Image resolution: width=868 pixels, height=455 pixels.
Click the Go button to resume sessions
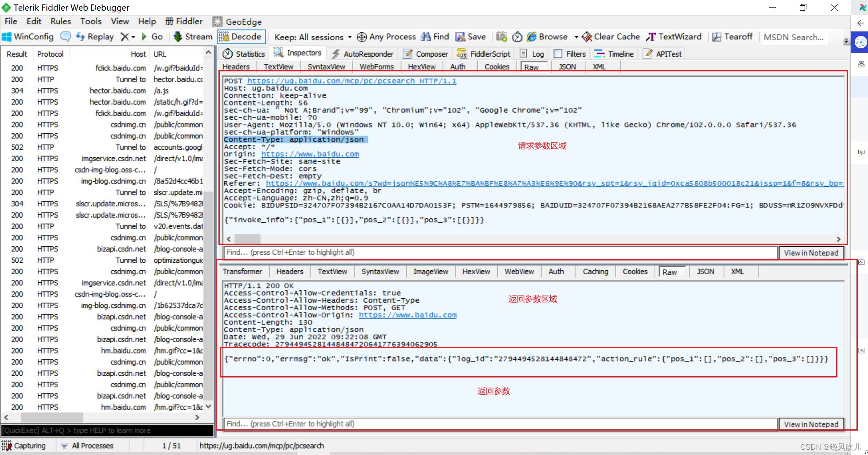click(x=152, y=37)
